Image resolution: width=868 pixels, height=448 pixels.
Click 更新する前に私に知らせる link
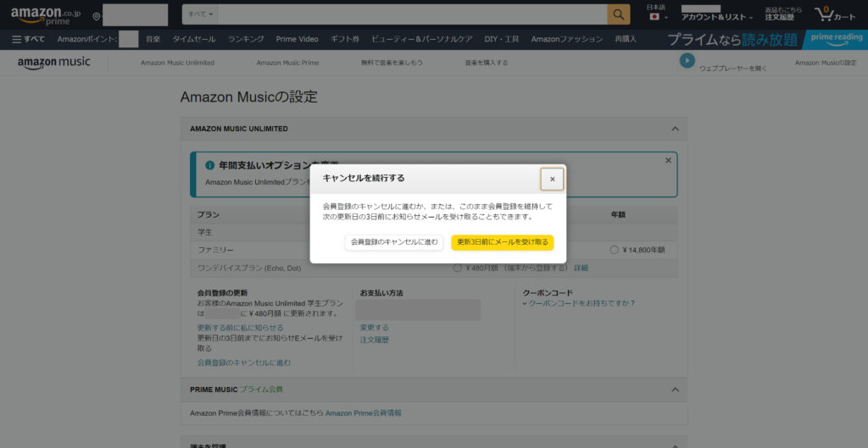(x=240, y=328)
